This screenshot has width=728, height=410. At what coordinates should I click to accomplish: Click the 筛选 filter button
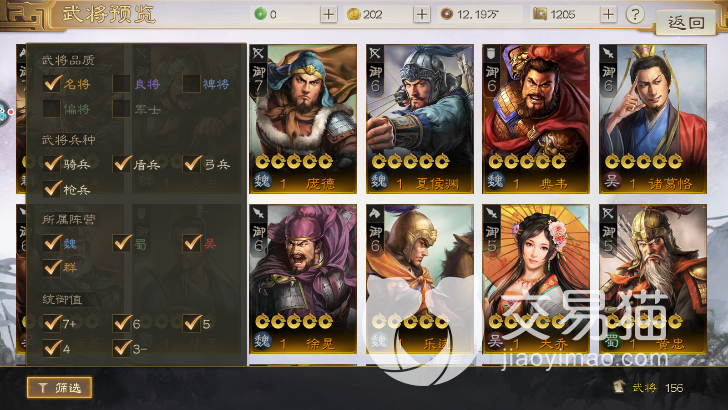(59, 388)
